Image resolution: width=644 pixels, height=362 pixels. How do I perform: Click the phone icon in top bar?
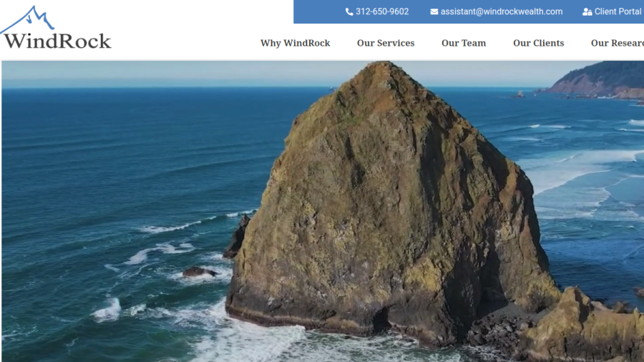pos(349,12)
